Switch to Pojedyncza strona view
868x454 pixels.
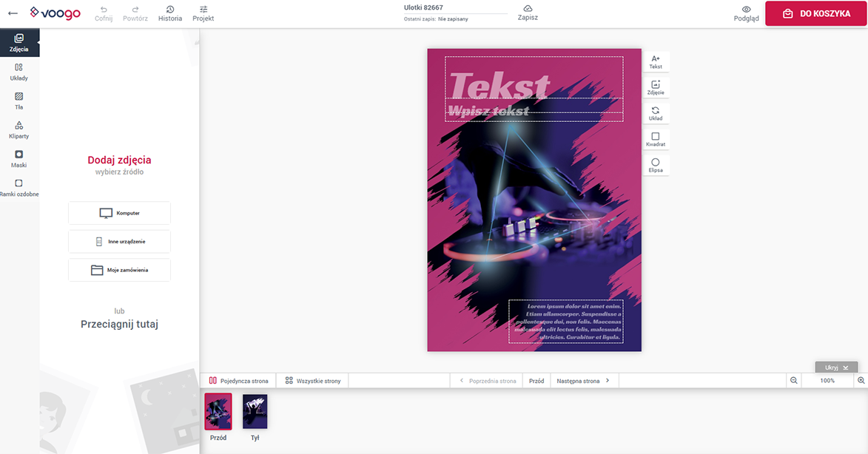[x=238, y=381]
